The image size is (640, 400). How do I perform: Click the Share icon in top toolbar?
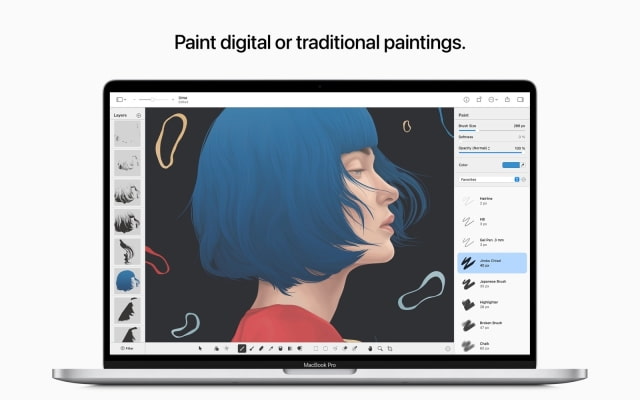507,100
